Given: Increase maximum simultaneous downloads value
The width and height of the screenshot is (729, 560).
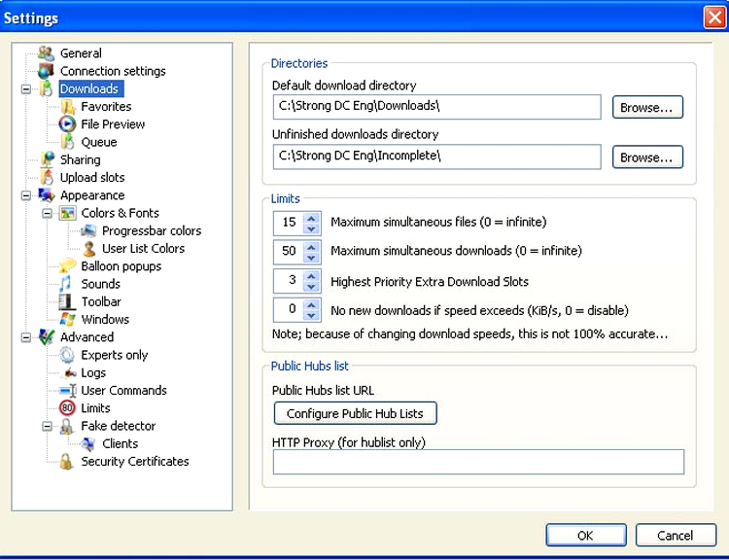Looking at the screenshot, I should [311, 247].
